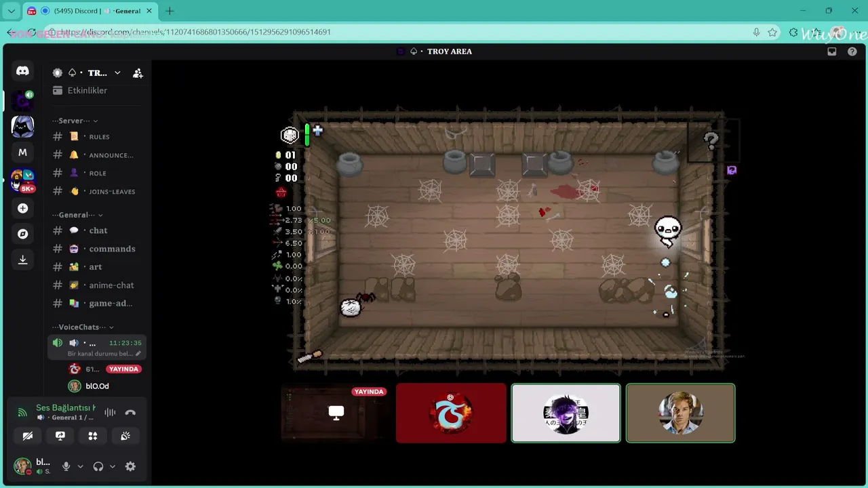Open the Activities launcher icon
This screenshot has width=868, height=488.
coord(93,436)
